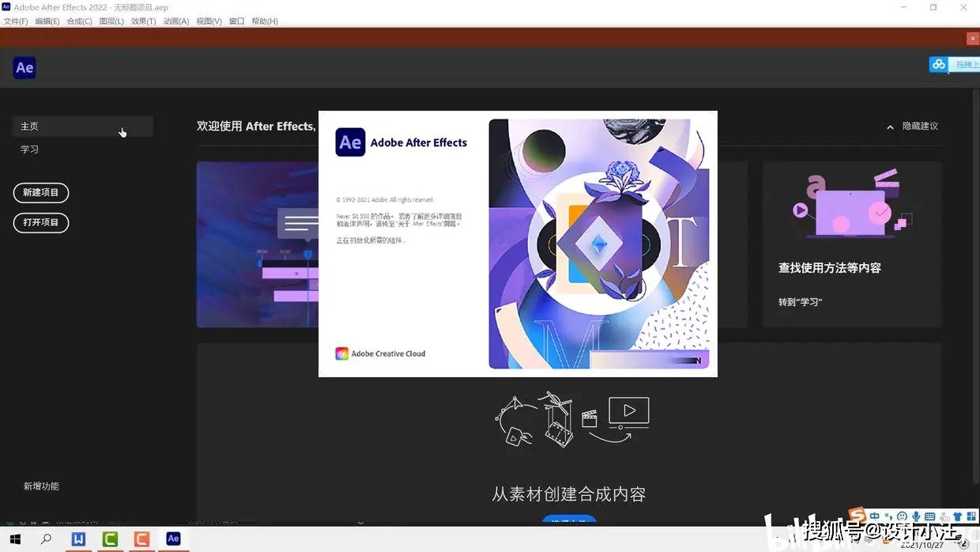Open the Windows Start menu
980x552 pixels.
pos(15,539)
